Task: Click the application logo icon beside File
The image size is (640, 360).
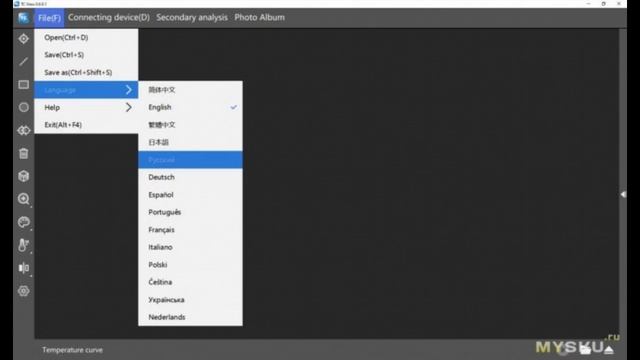Action: click(x=24, y=18)
